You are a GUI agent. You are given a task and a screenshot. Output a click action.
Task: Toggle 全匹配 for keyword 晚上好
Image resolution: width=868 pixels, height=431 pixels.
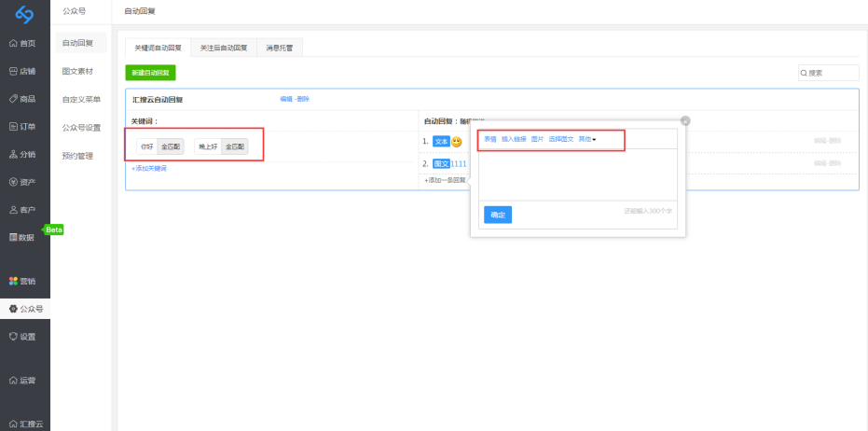tap(235, 146)
